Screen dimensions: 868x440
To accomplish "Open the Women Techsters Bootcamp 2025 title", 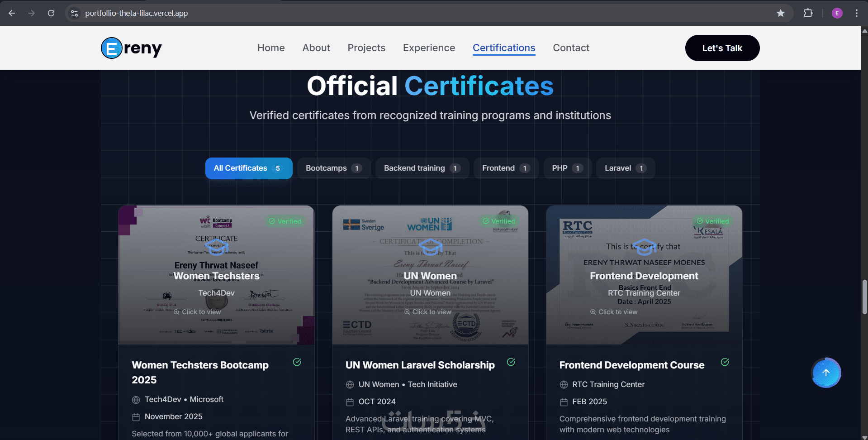I will pos(200,373).
